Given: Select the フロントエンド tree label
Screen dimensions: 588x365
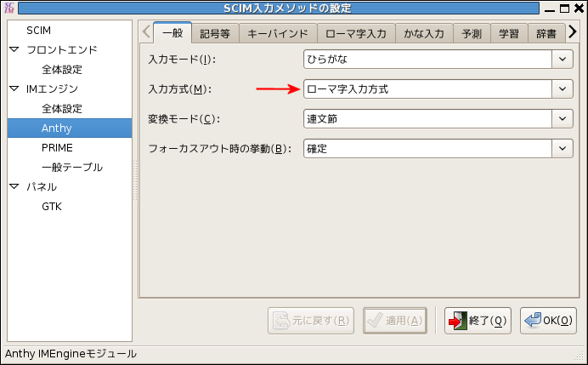Looking at the screenshot, I should pyautogui.click(x=62, y=50).
